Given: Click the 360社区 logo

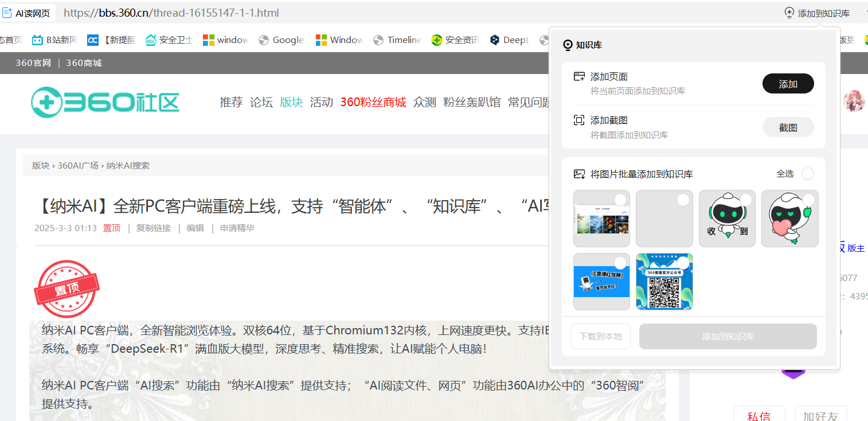Looking at the screenshot, I should coord(105,102).
